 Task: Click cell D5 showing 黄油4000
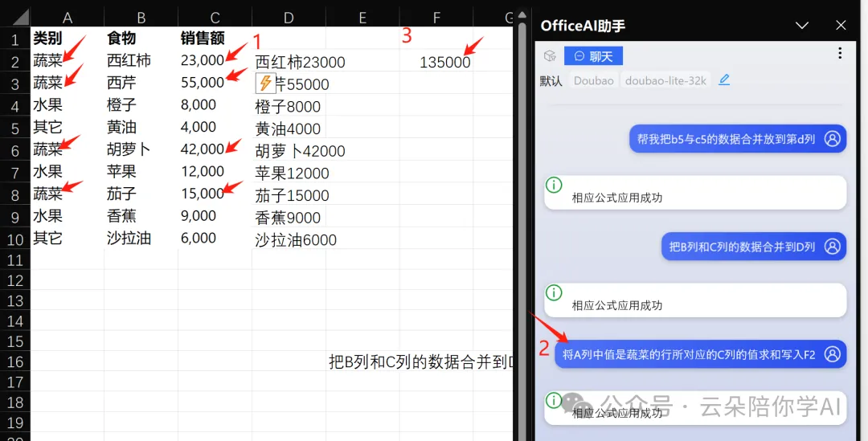coord(289,129)
